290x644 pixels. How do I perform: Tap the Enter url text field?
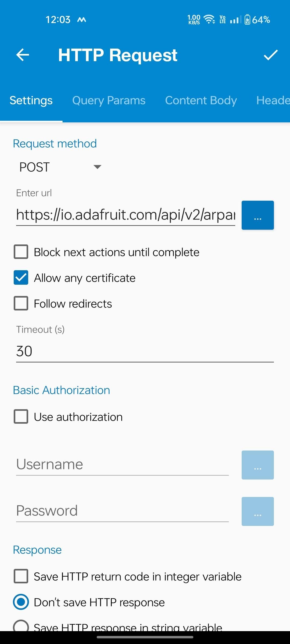[125, 215]
